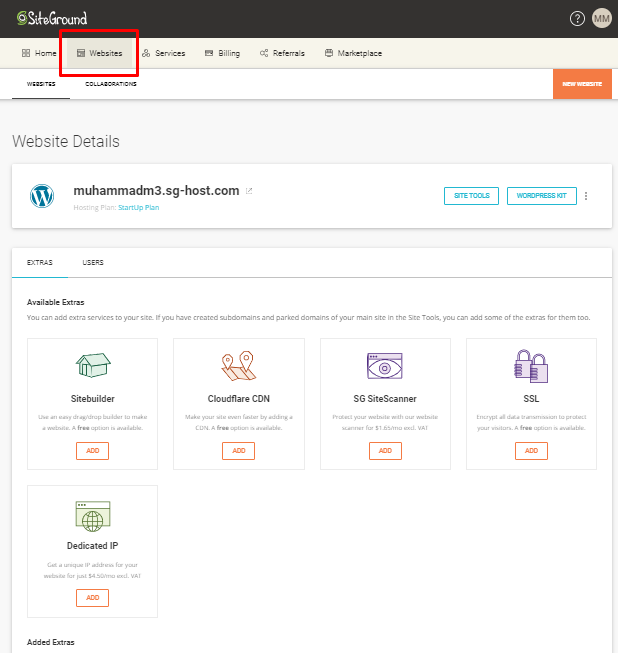Screen dimensions: 618x653
Task: Click the Home grid icon
Action: (26, 53)
